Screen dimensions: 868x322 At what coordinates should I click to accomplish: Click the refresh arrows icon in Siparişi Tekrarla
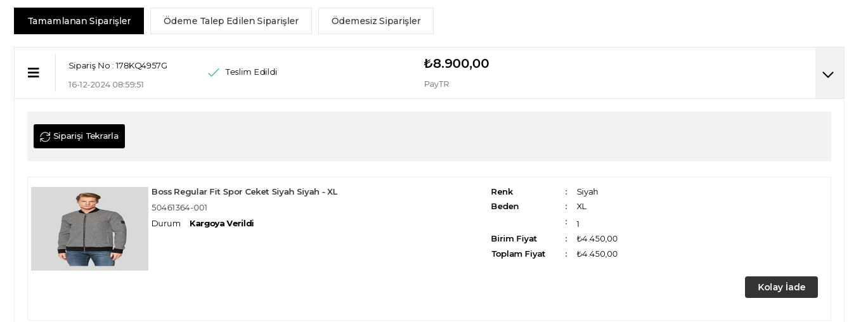(x=45, y=136)
